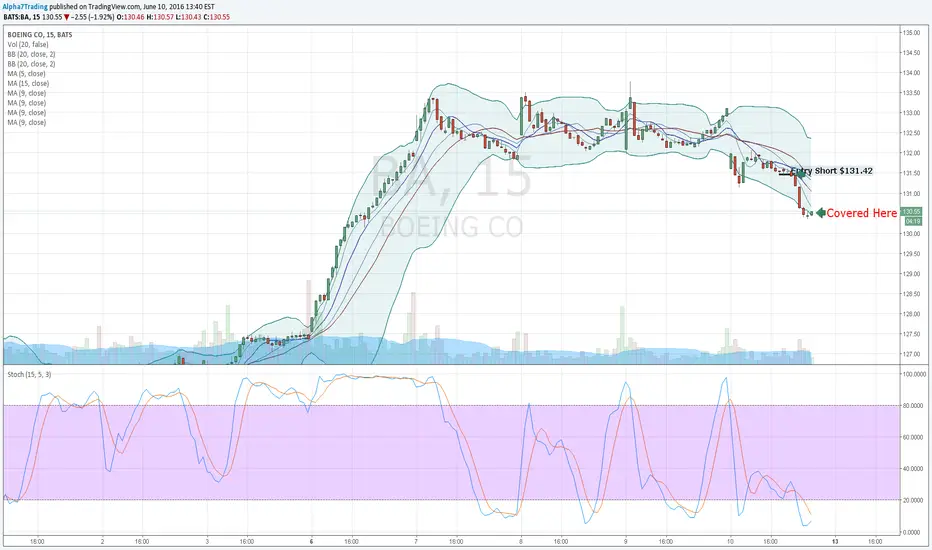Click the 132.00 price axis label
Screen dimensions: 932x550
912,153
